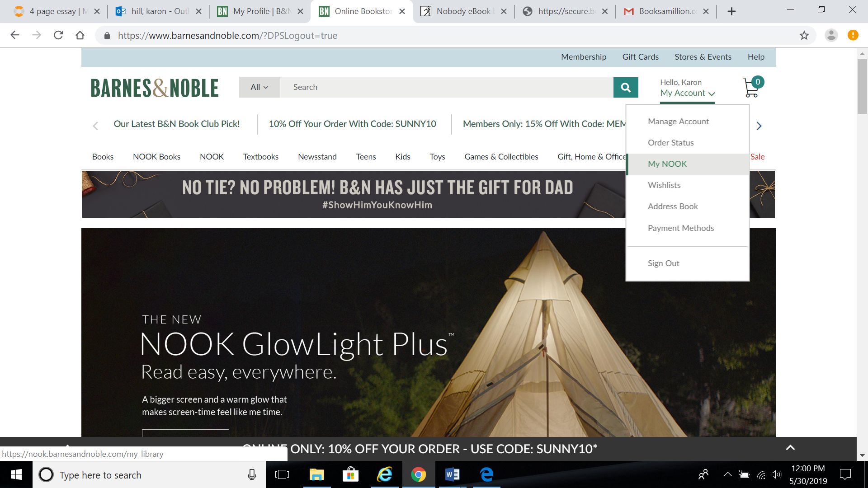This screenshot has height=488, width=868.
Task: Click the Barnes & Noble logo
Action: pos(155,88)
